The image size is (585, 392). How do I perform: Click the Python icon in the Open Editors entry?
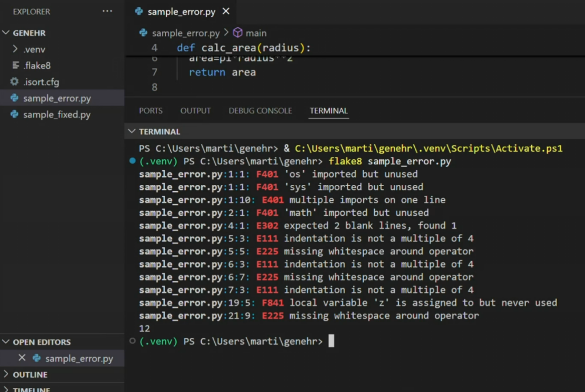pos(37,358)
